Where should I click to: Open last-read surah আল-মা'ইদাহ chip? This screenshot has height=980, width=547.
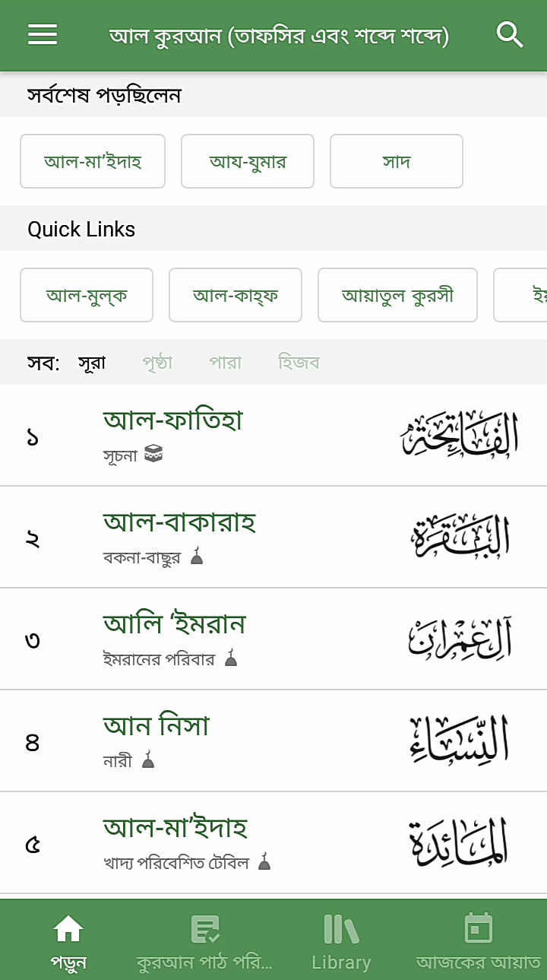pyautogui.click(x=93, y=161)
